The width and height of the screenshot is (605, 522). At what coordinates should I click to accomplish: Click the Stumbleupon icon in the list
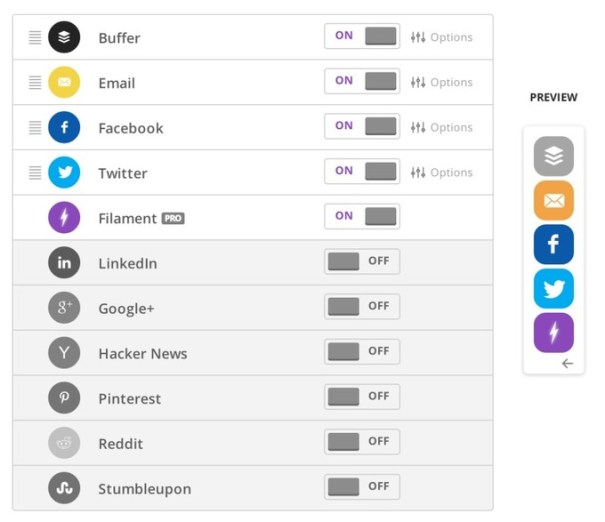pos(64,488)
